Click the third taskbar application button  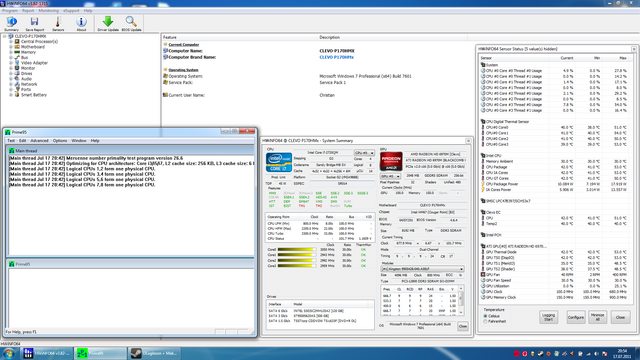coord(154,353)
